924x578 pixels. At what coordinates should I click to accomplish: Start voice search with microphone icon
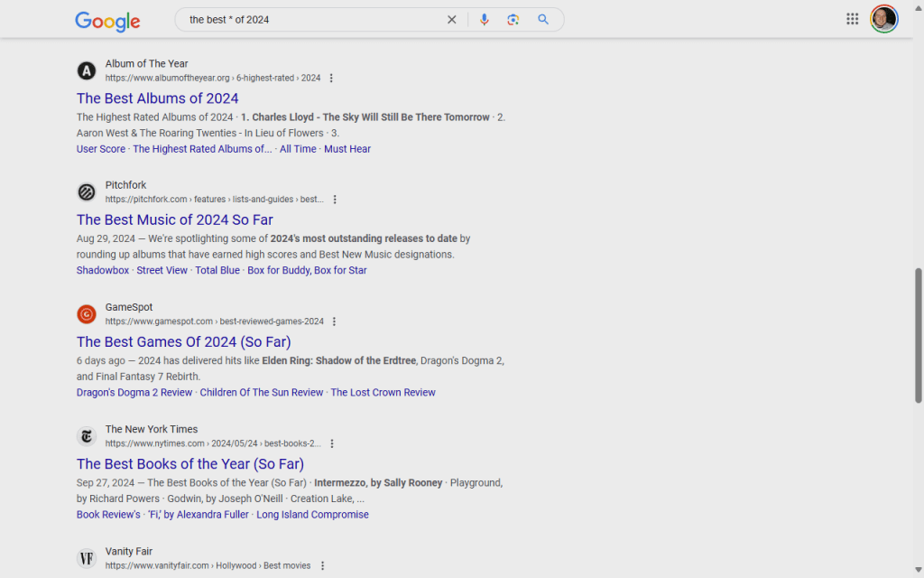tap(485, 20)
